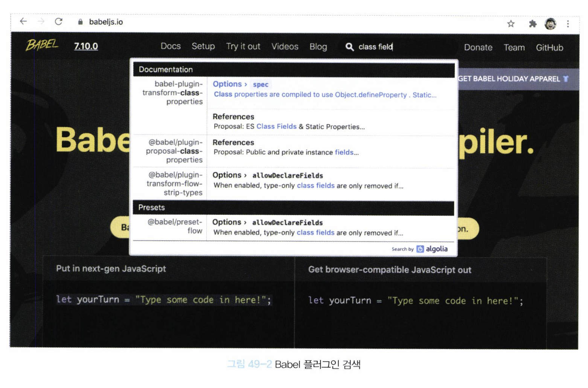
Task: Click the Donate link
Action: tap(478, 47)
